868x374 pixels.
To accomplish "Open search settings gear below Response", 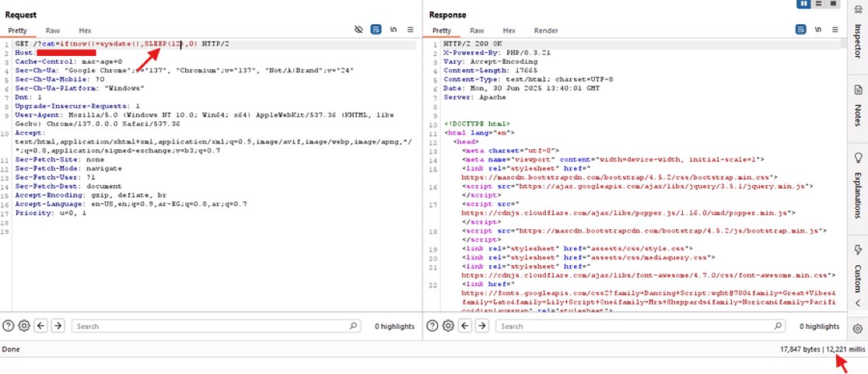I will (449, 326).
